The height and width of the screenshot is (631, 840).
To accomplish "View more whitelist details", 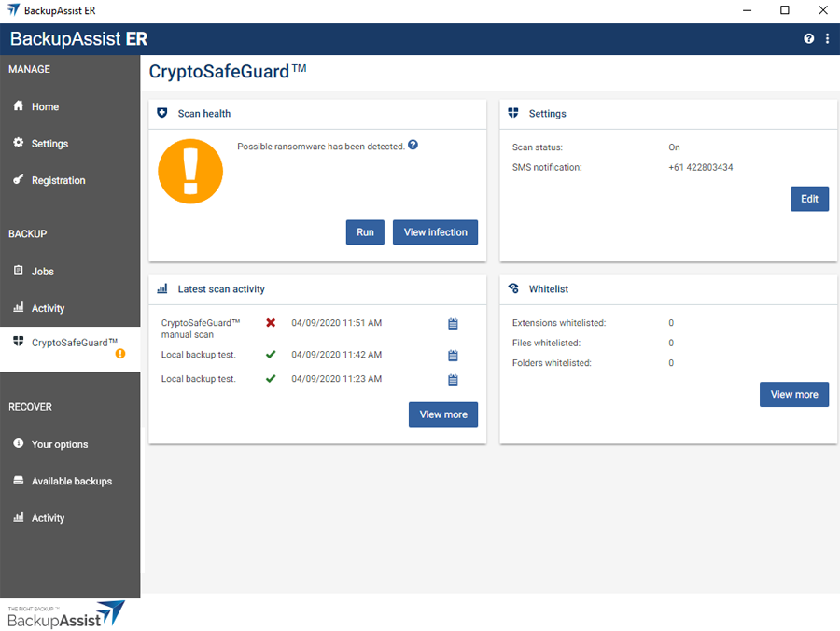I will click(794, 394).
